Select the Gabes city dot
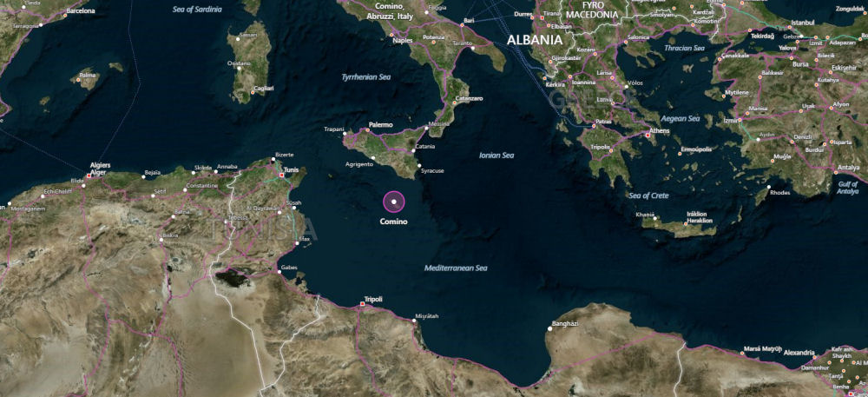The width and height of the screenshot is (868, 397). (x=279, y=271)
